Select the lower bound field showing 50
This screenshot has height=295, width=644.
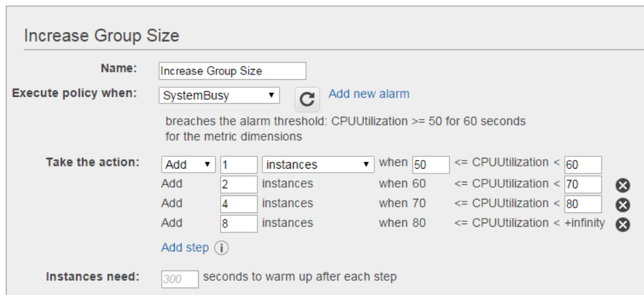tap(431, 165)
